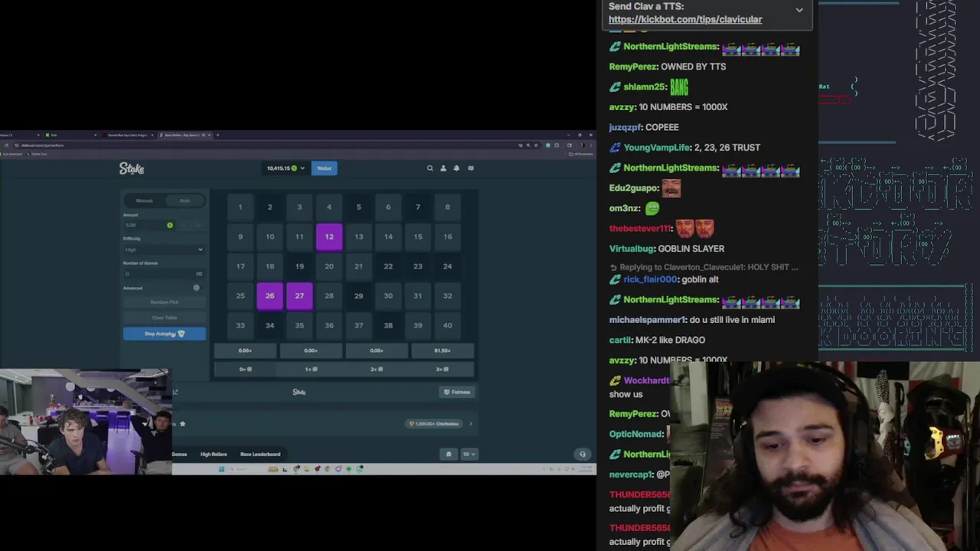Expand the 1,000.00x Chiefbelow record chevron
Viewport: 980px width, 551px height.
(471, 423)
